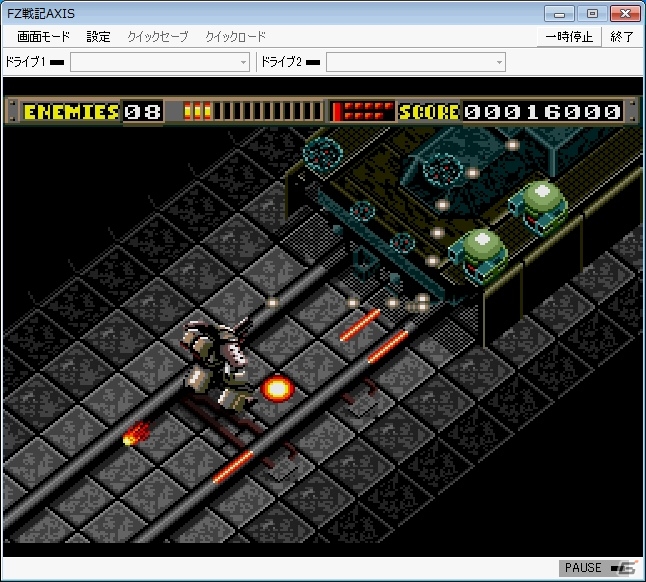Close the FZ戦記AXIS window
Image resolution: width=646 pixels, height=582 pixels.
(625, 14)
